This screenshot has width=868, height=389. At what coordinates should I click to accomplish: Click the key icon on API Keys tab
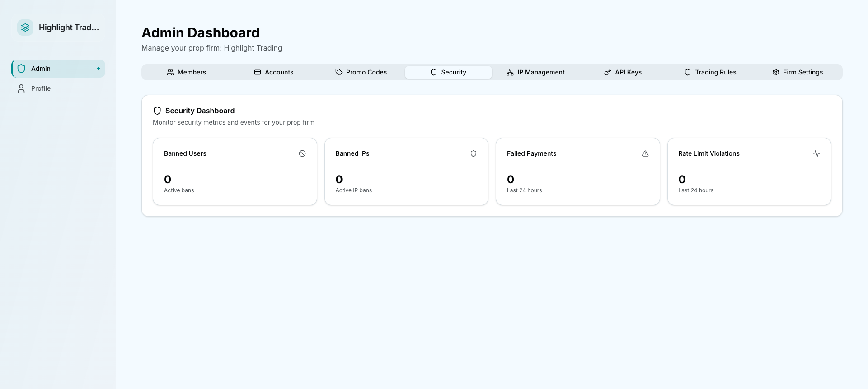[608, 72]
